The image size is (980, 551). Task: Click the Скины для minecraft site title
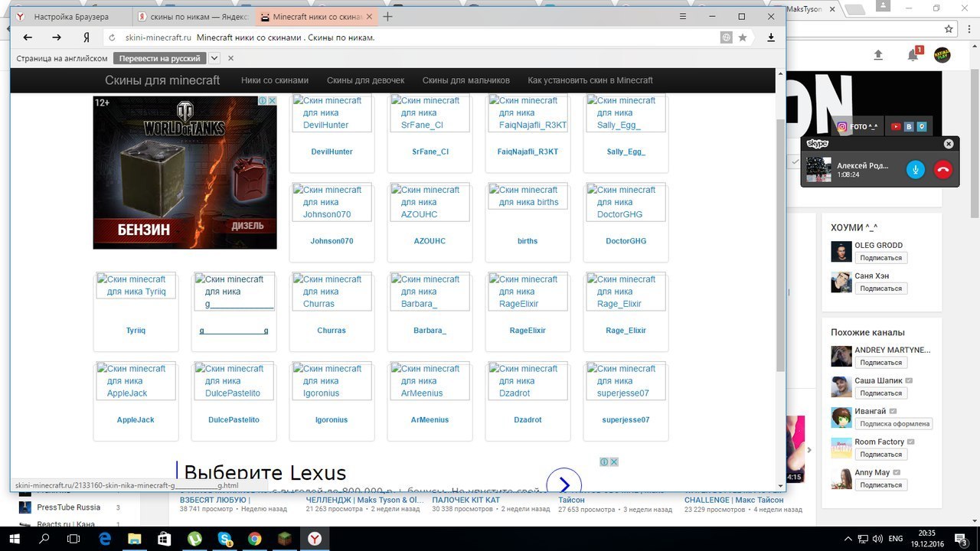tap(162, 80)
